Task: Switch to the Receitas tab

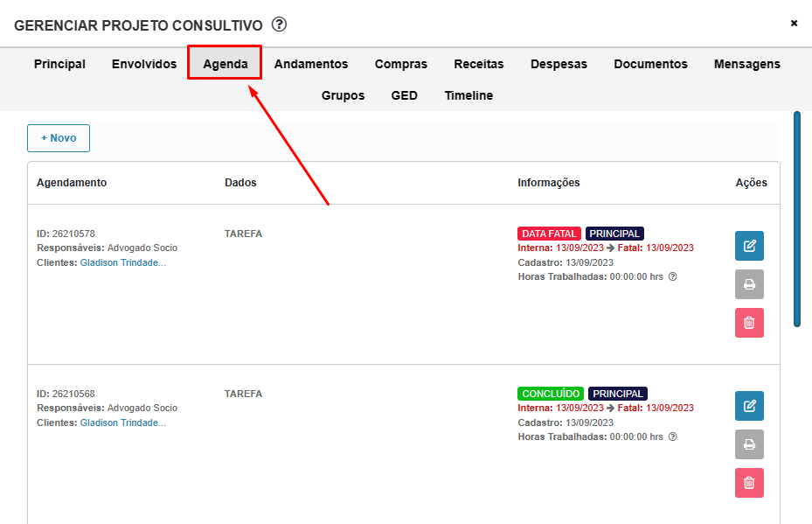Action: pos(479,64)
